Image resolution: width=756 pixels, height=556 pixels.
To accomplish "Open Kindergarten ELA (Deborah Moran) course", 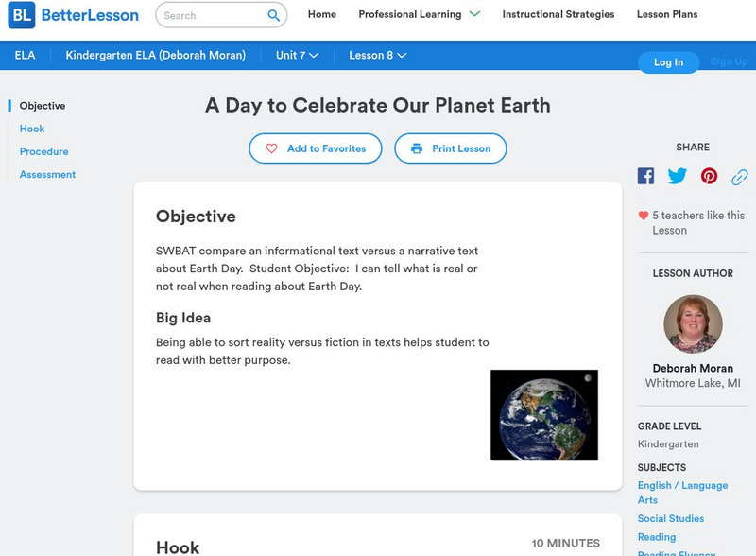I will click(x=156, y=56).
